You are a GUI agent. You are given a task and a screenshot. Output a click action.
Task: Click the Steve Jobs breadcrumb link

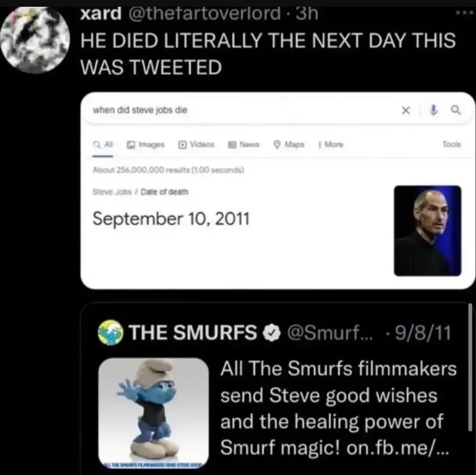click(112, 192)
